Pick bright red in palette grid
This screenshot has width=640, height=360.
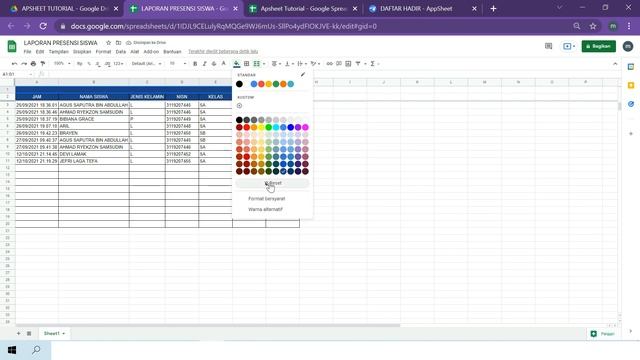coord(247,127)
